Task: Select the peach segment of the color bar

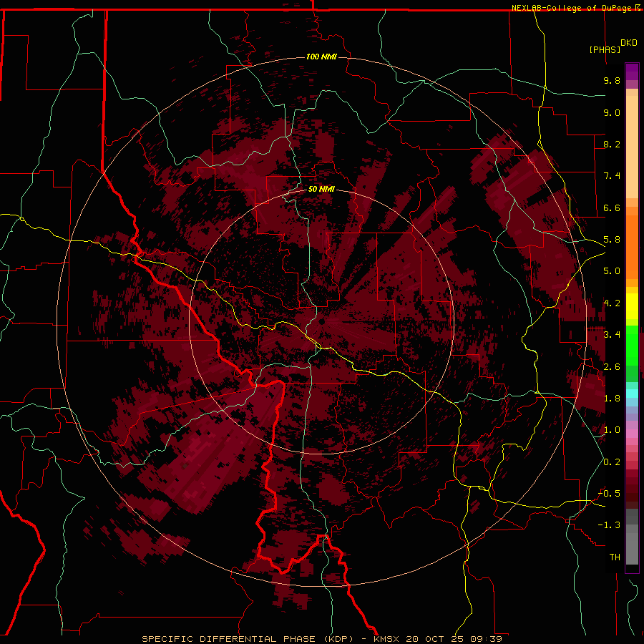Action: coord(632,147)
